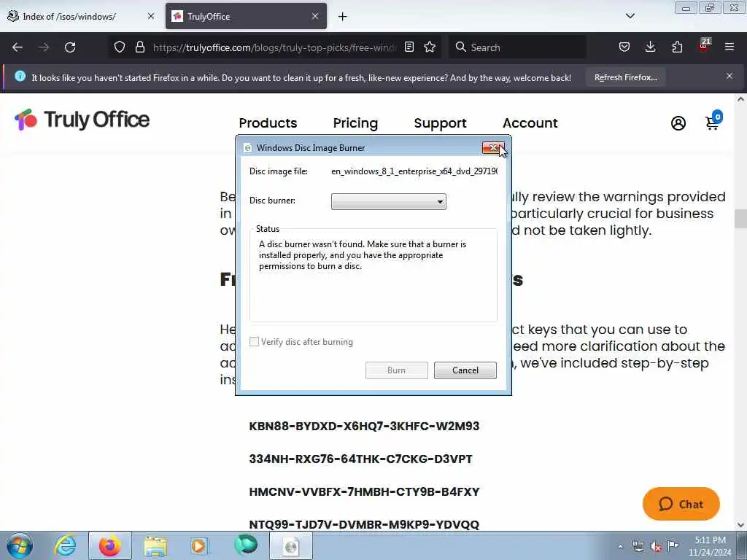Open the Firefox hamburger menu
This screenshot has height=560, width=747.
pos(729,47)
